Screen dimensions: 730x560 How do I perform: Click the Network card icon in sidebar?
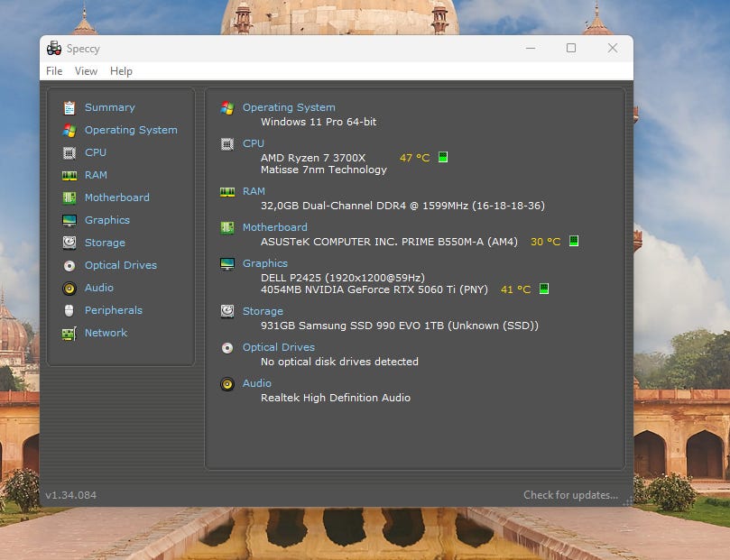pos(69,333)
